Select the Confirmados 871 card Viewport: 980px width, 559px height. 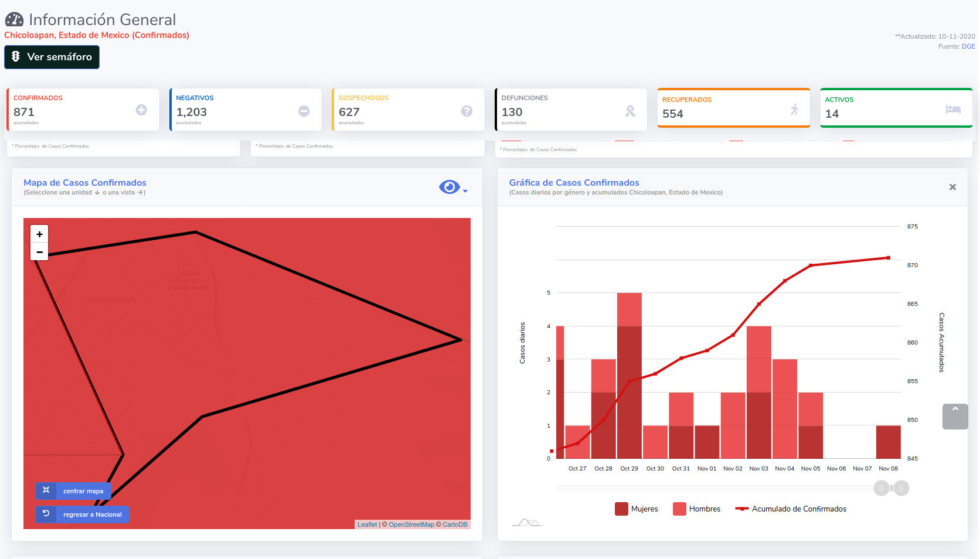point(83,110)
